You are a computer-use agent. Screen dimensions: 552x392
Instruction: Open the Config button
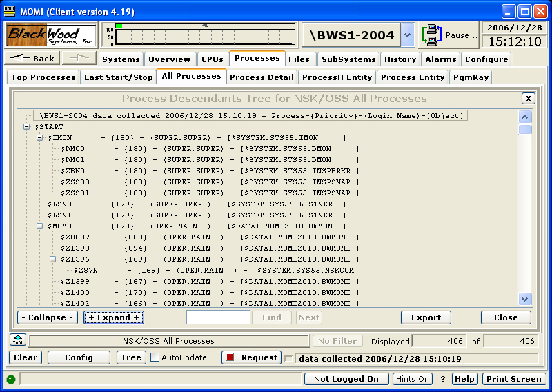pos(79,357)
